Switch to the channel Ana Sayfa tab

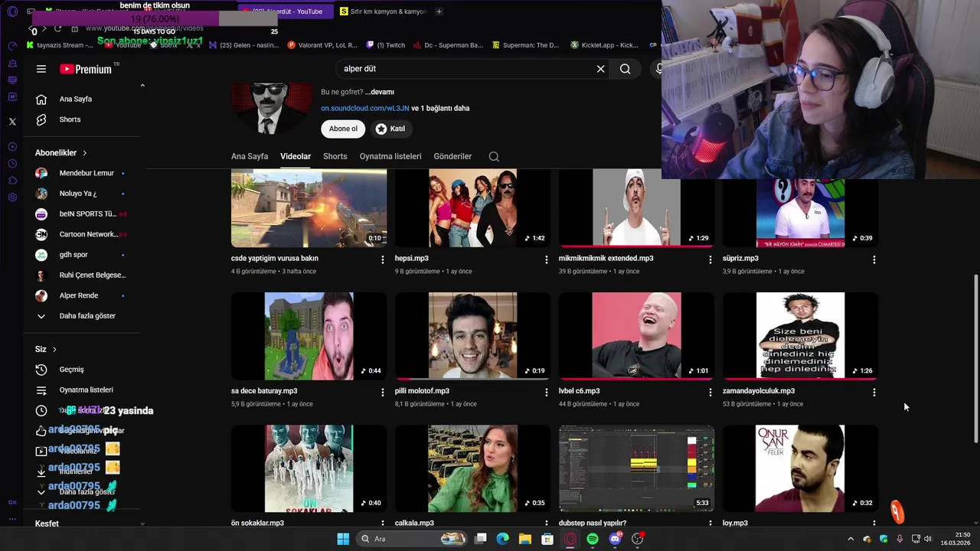(x=250, y=156)
